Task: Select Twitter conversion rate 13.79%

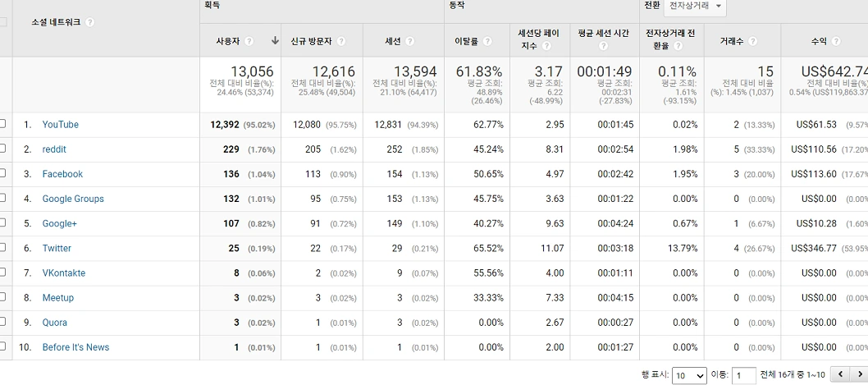Action: pyautogui.click(x=683, y=248)
